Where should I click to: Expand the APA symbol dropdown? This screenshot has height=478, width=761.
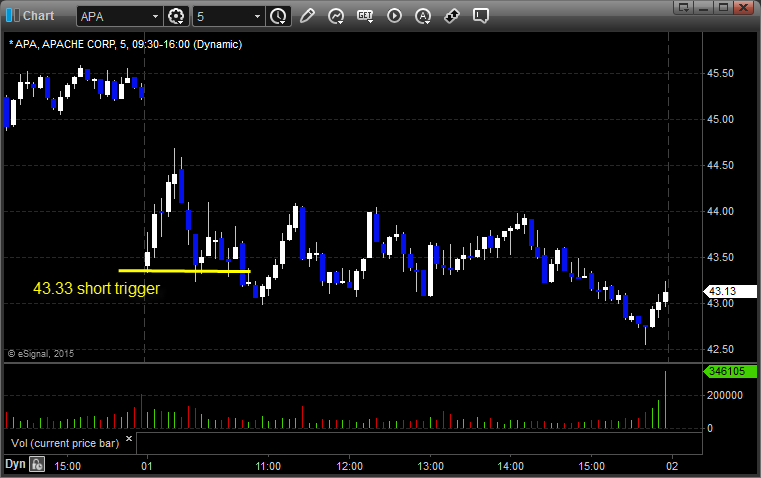154,16
